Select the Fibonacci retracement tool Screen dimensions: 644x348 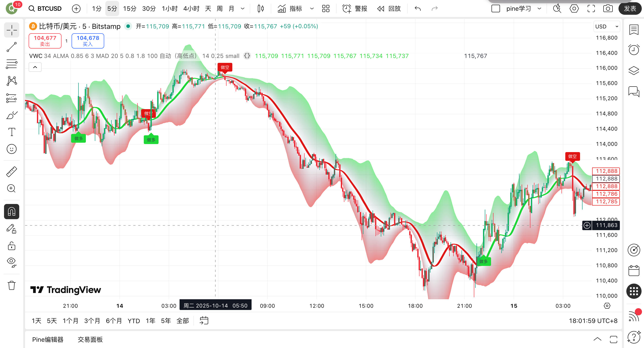[11, 64]
